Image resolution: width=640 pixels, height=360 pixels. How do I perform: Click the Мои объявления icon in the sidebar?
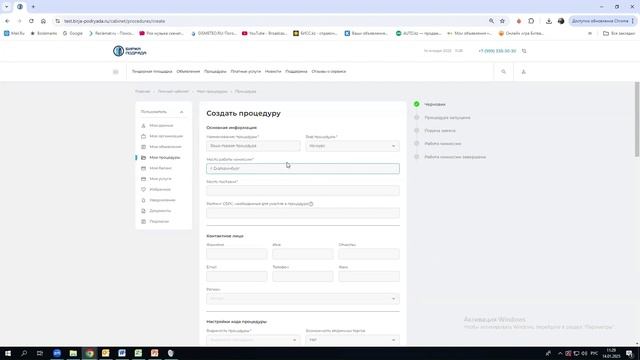coord(143,147)
